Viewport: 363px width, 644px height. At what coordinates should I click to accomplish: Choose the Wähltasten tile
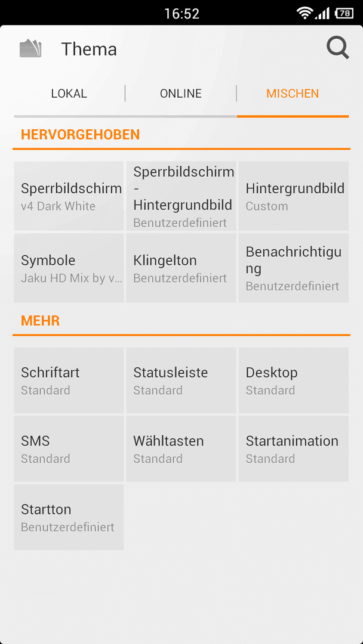tap(181, 448)
